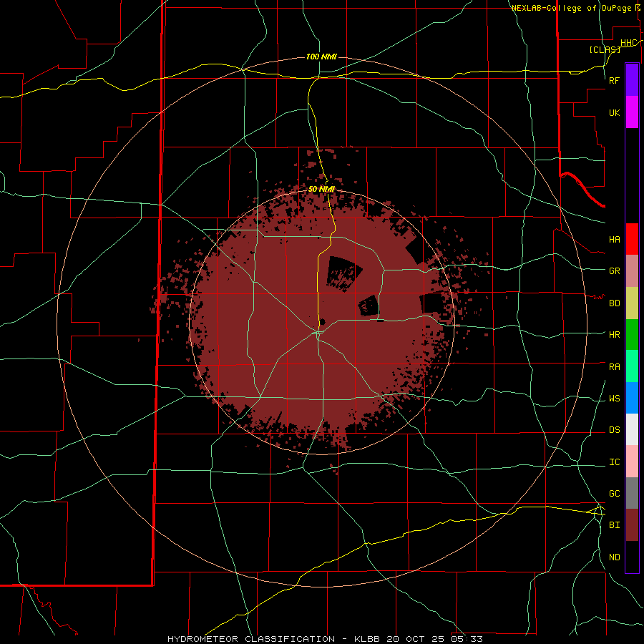The image size is (644, 644).
Task: Click the GR legend label
Action: tap(615, 271)
